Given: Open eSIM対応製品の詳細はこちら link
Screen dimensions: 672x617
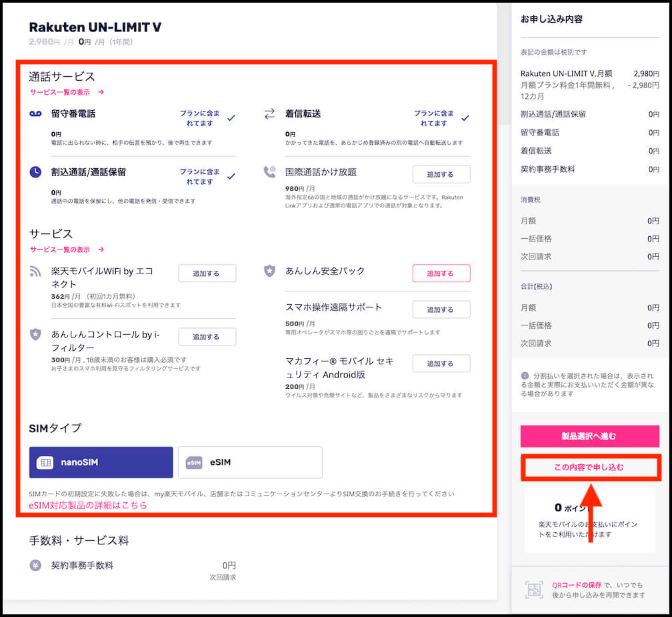Looking at the screenshot, I should [88, 505].
